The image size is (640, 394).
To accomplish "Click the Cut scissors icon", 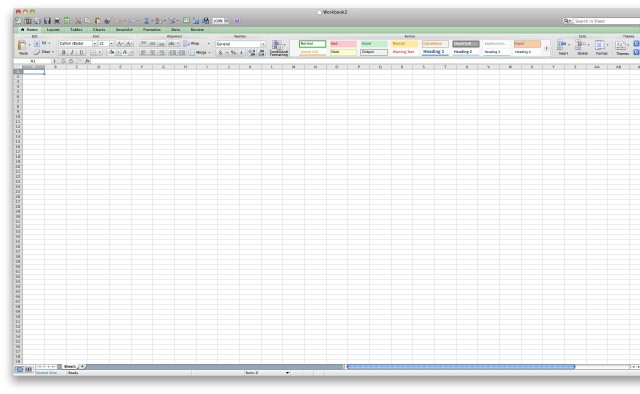I will (x=78, y=21).
